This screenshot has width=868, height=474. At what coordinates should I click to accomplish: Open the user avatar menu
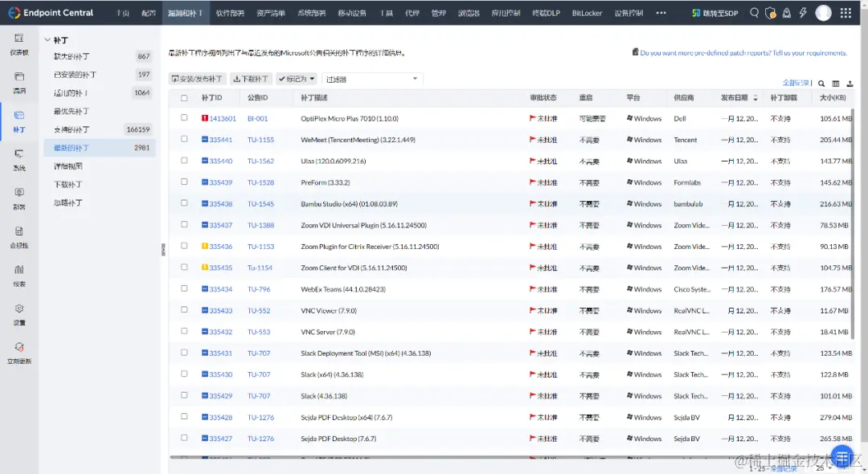point(823,13)
